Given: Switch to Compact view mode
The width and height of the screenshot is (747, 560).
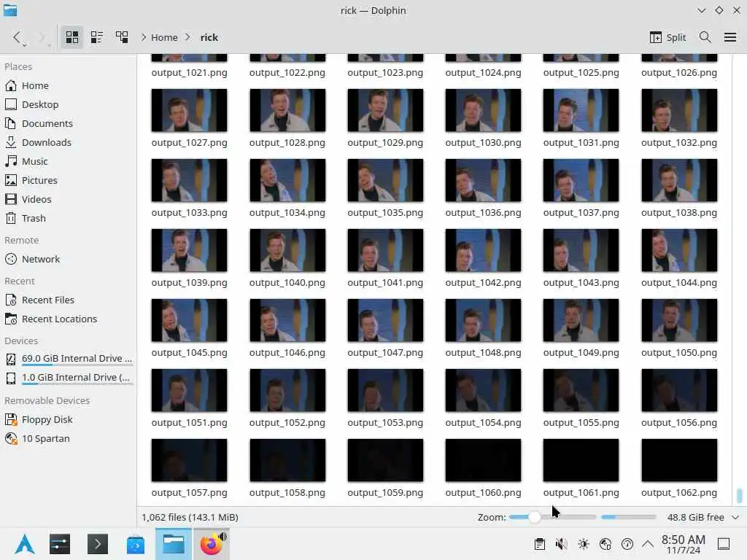Looking at the screenshot, I should [x=97, y=37].
